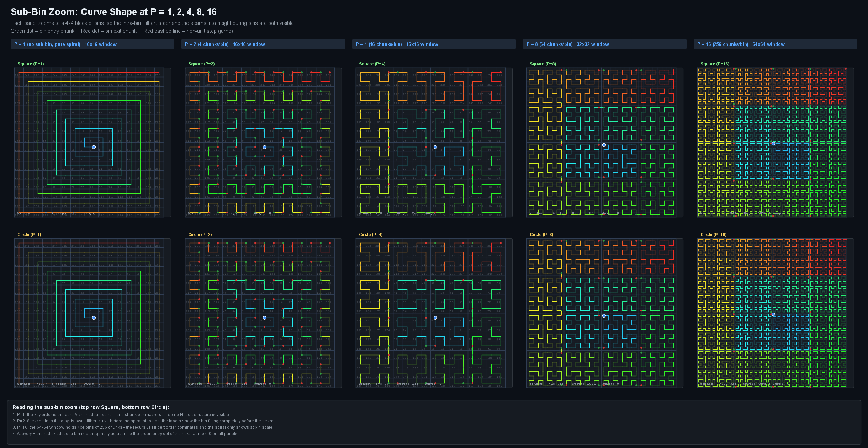Open the Circle (P=2) curve panel

pos(263,313)
